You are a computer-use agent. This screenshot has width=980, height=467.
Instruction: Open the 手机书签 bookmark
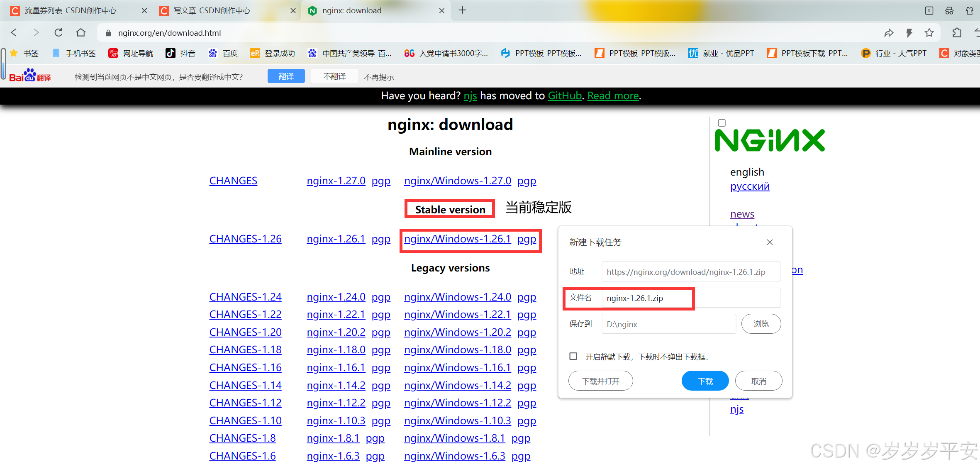[74, 53]
